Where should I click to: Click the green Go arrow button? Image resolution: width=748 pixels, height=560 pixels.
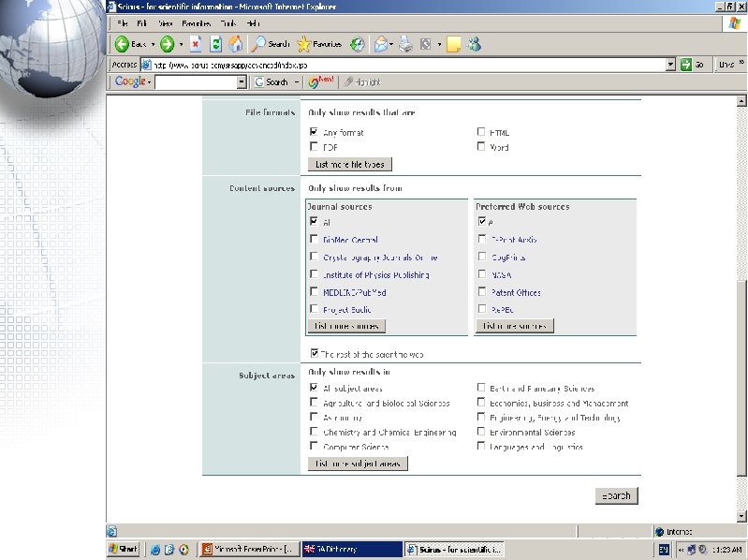686,65
